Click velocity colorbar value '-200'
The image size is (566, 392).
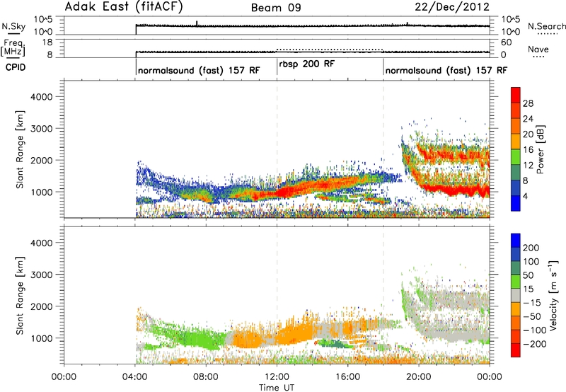(x=535, y=344)
